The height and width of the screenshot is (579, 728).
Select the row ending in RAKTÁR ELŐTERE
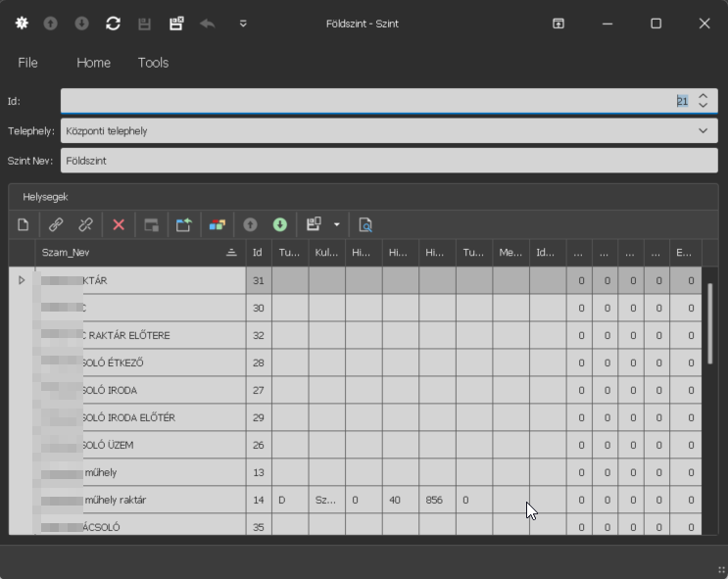[x=355, y=335]
